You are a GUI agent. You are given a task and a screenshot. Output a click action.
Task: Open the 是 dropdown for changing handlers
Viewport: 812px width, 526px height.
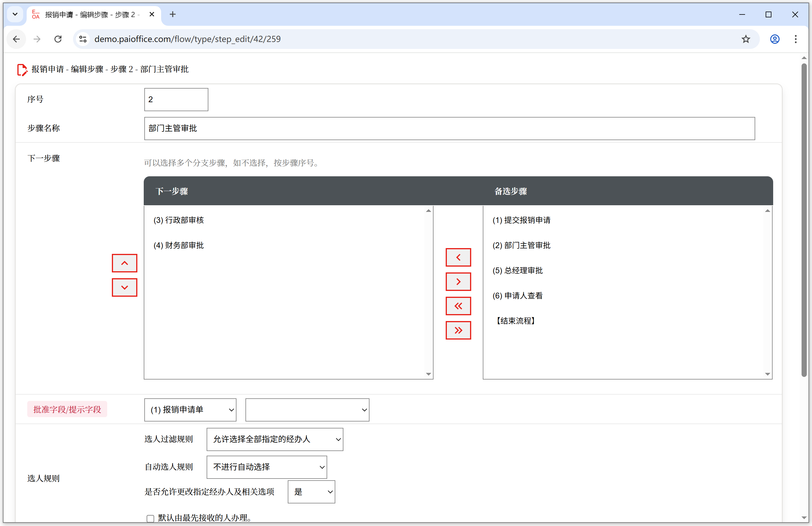click(x=311, y=492)
